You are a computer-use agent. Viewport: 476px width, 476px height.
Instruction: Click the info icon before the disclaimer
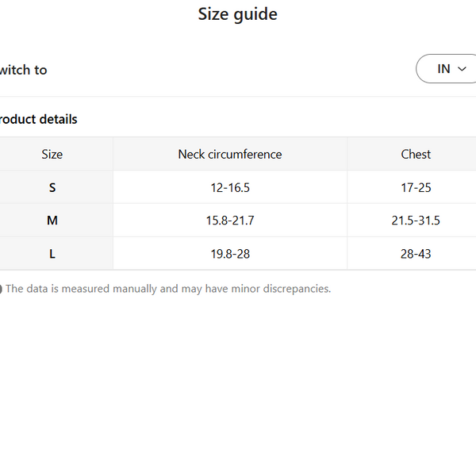1,289
